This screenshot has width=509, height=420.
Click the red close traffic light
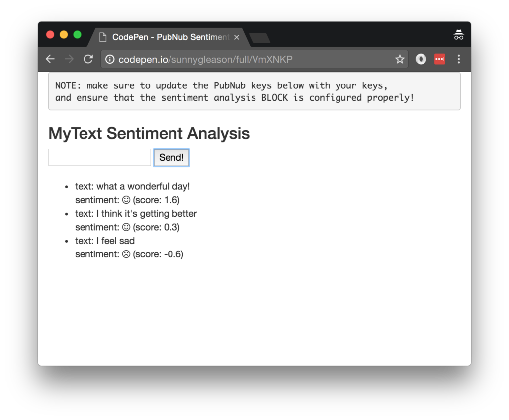pyautogui.click(x=49, y=34)
